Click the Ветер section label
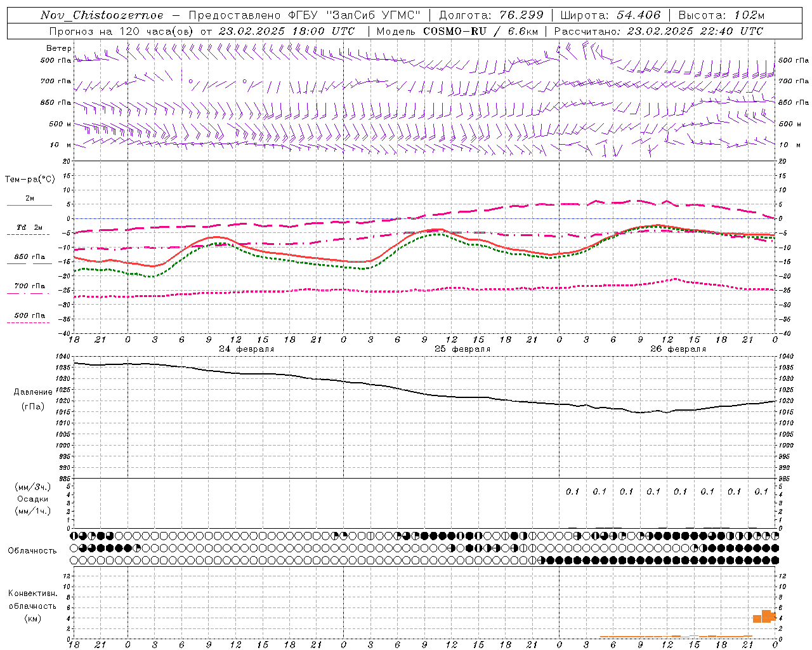812x650 pixels. pos(58,48)
